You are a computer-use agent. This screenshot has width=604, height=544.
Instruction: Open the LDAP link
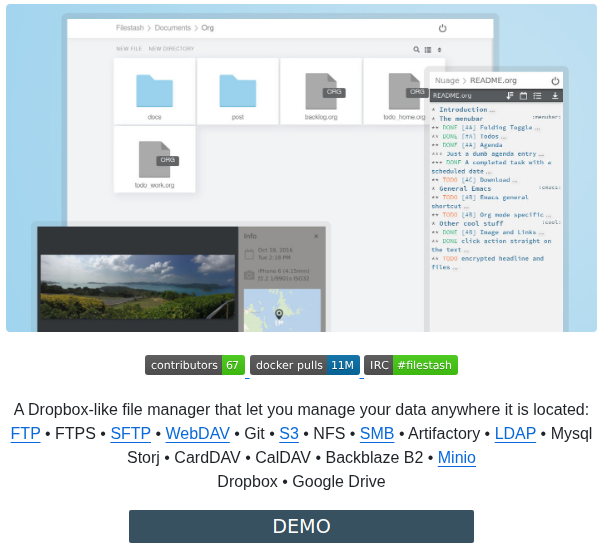click(515, 434)
